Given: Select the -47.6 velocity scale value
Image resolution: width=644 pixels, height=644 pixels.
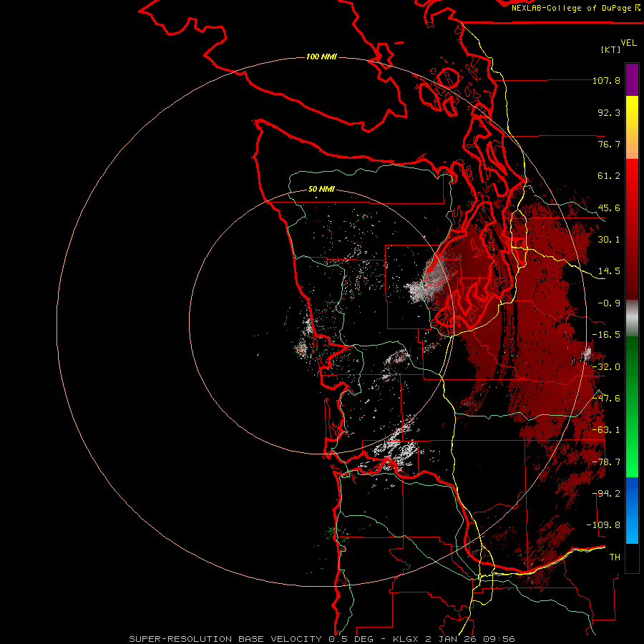Looking at the screenshot, I should coord(606,399).
